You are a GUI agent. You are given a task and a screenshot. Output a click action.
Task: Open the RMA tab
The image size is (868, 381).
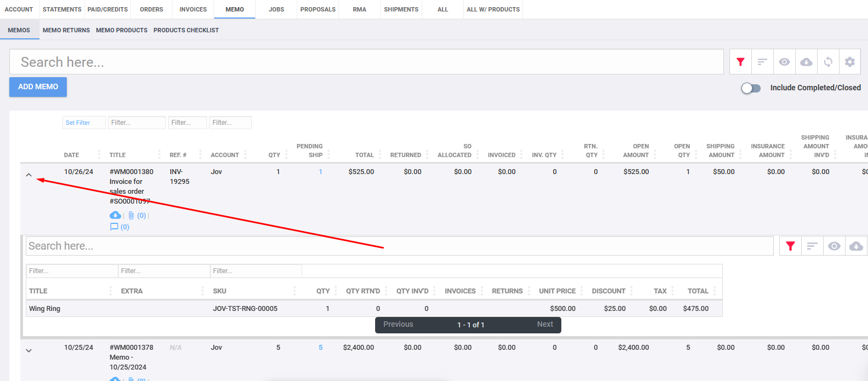(x=360, y=9)
